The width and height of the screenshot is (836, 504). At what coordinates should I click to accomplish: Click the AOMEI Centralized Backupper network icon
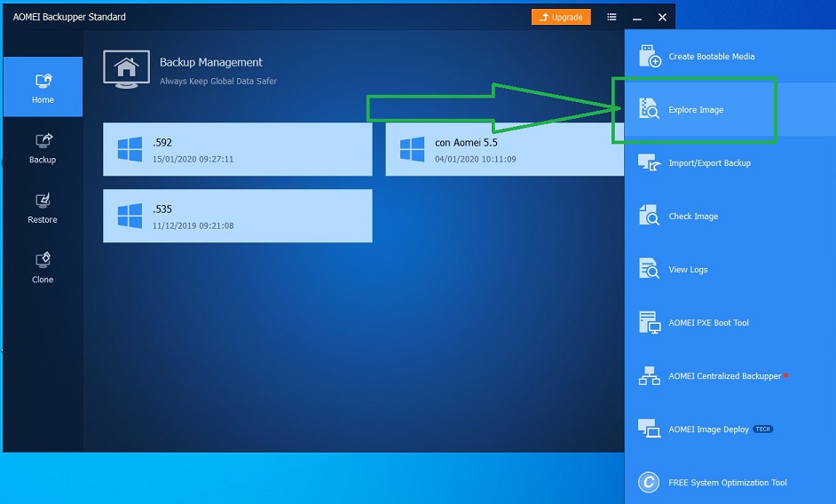point(650,376)
